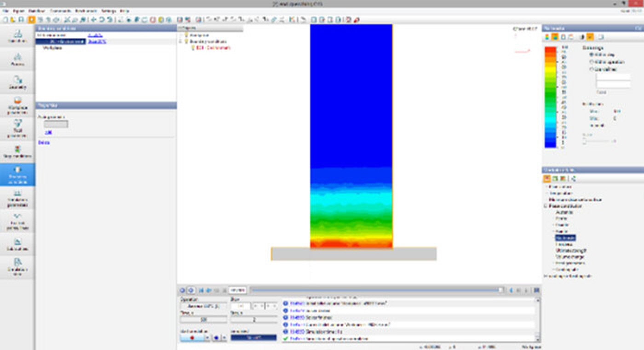Viewport: 644px width, 350px height.
Task: Click the first round playback button
Action: [x=183, y=290]
